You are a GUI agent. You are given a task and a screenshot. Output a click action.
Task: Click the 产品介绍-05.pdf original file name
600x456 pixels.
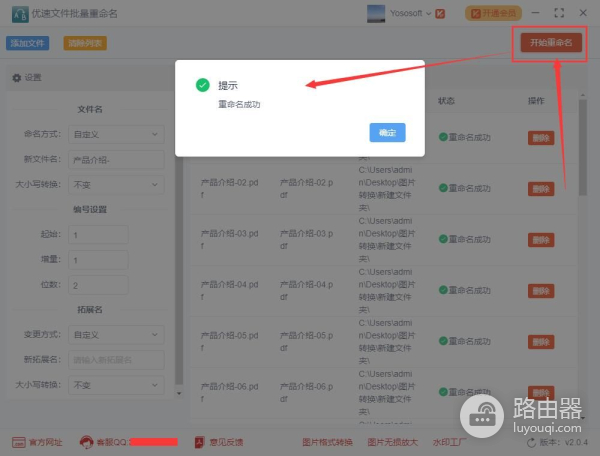point(230,341)
